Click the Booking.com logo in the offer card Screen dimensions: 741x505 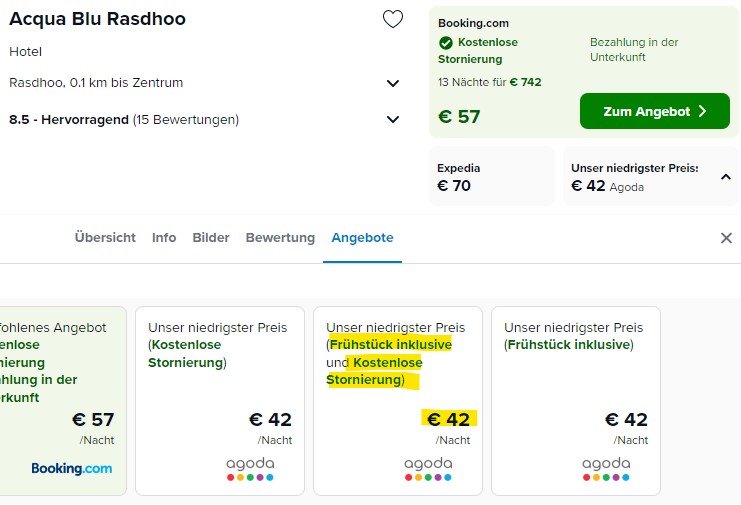pyautogui.click(x=72, y=469)
